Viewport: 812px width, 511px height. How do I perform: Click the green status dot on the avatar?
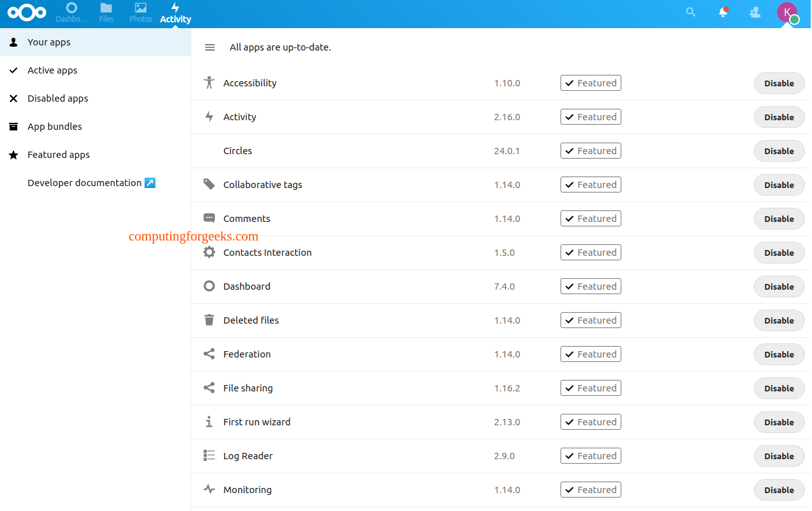pos(795,20)
